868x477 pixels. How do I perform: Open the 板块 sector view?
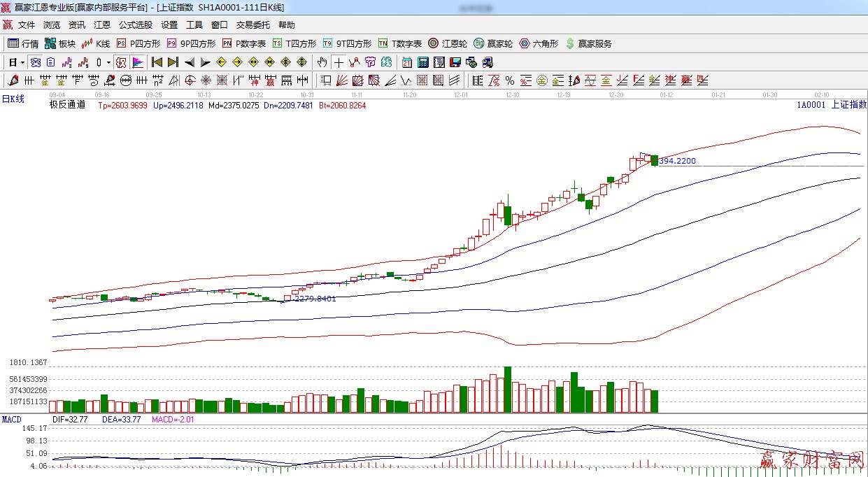click(x=60, y=43)
